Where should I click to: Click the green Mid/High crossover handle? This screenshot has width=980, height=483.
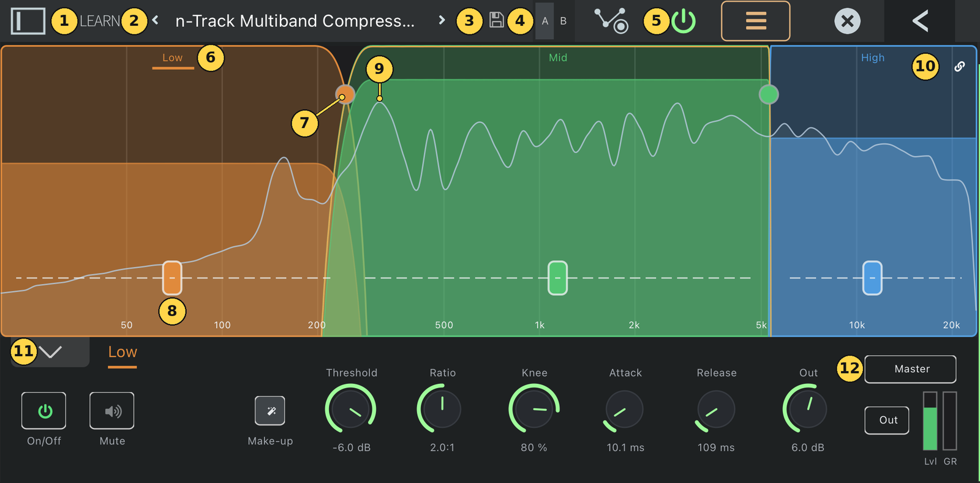pyautogui.click(x=769, y=94)
